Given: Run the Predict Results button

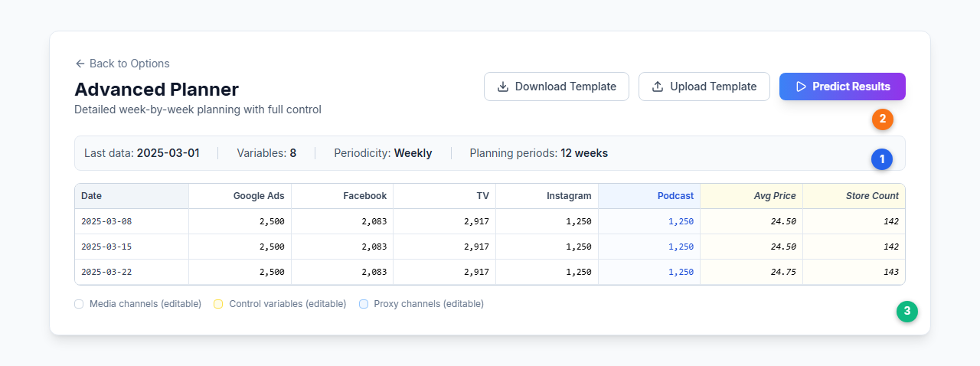Looking at the screenshot, I should (842, 87).
